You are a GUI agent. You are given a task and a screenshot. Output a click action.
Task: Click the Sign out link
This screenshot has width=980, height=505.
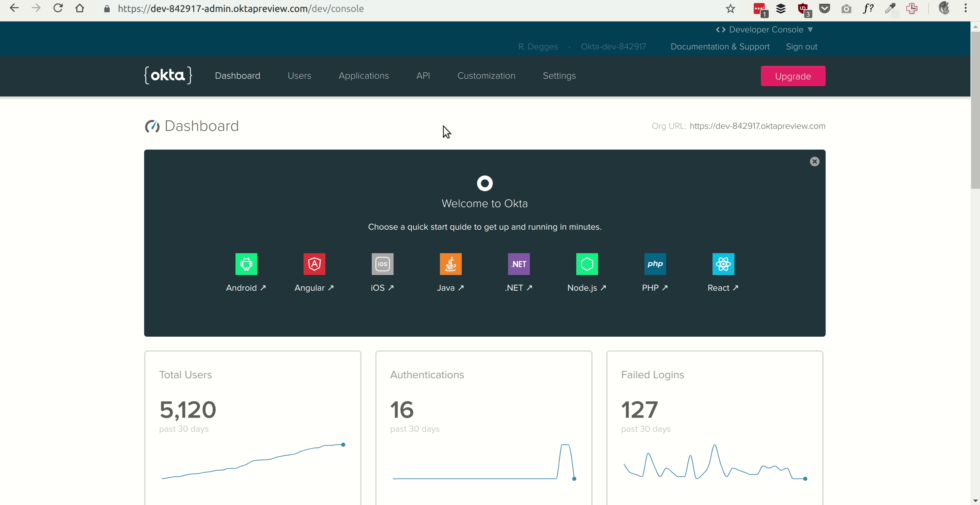pos(801,46)
